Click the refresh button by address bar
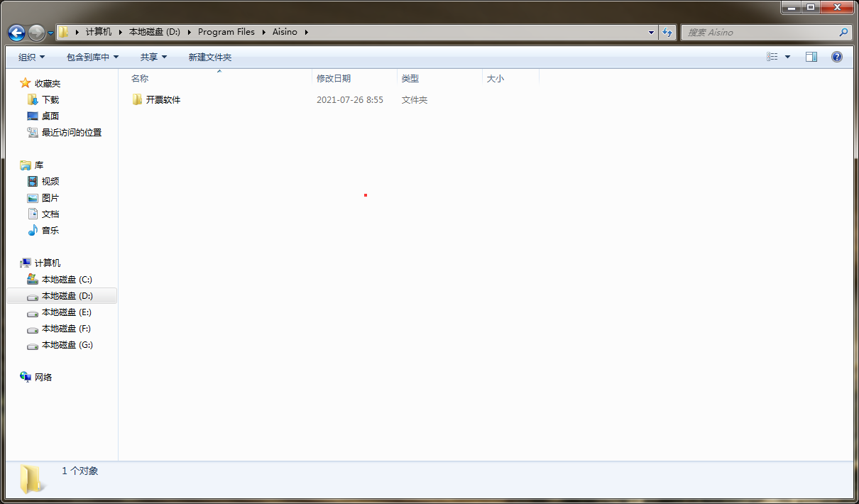Image resolution: width=859 pixels, height=504 pixels. tap(667, 32)
